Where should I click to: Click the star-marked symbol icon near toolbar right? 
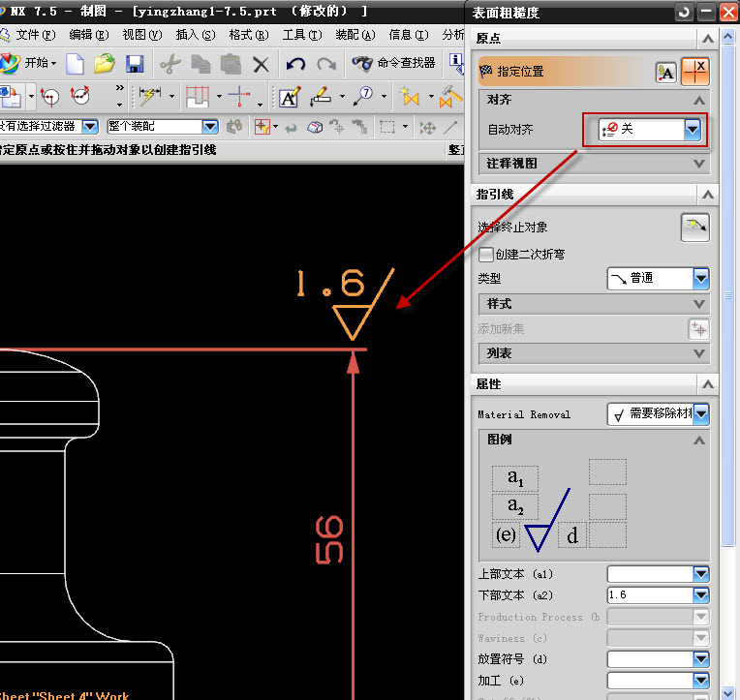tap(409, 96)
